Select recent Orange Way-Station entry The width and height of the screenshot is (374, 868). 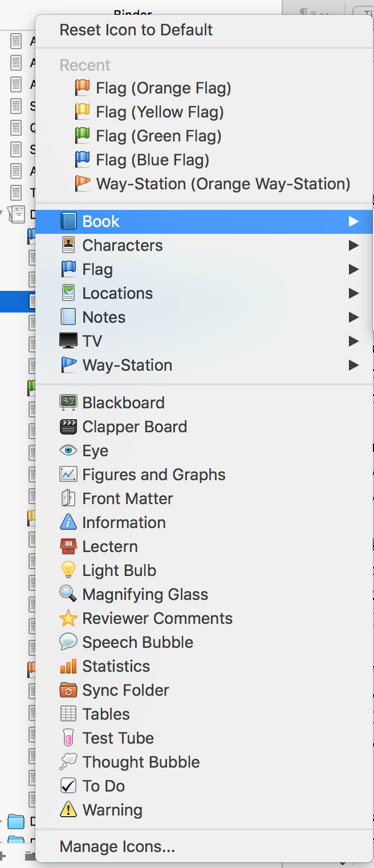coord(223,184)
